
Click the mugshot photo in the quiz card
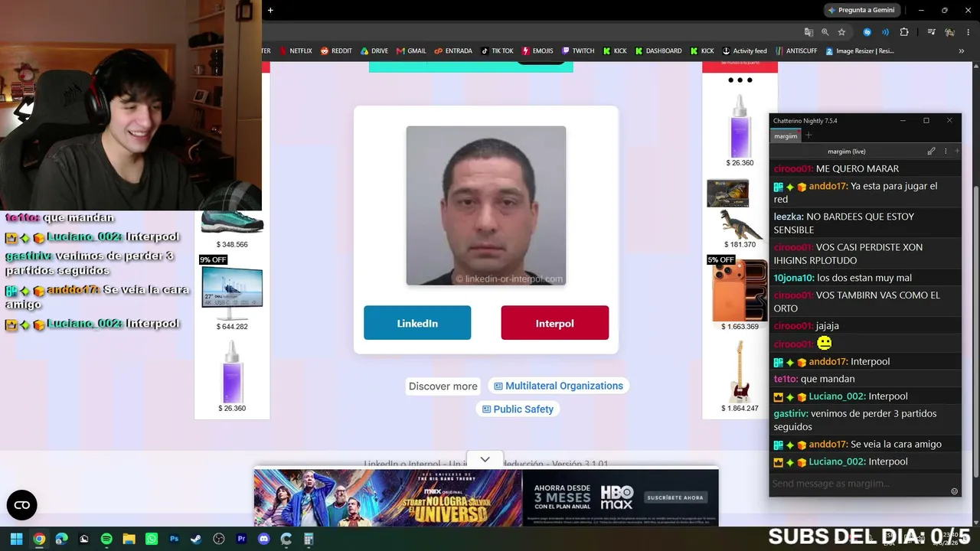[486, 206]
